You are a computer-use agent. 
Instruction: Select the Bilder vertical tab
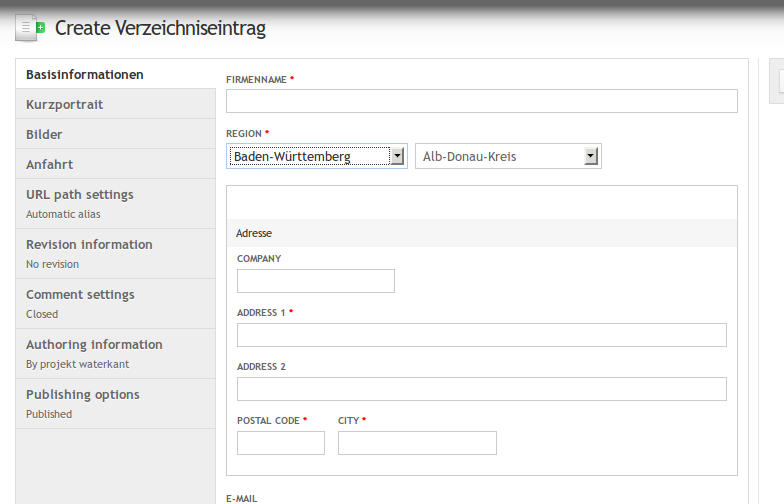point(45,134)
